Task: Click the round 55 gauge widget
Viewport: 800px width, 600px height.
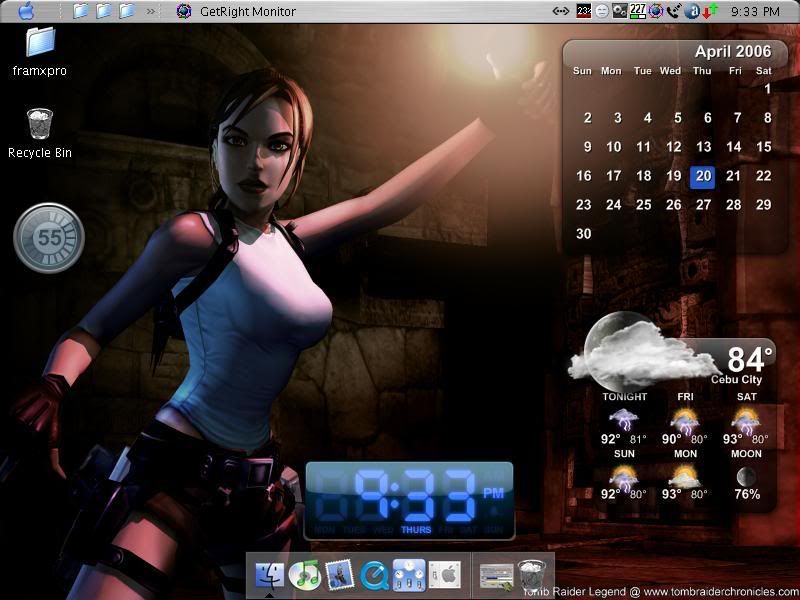Action: pyautogui.click(x=49, y=238)
